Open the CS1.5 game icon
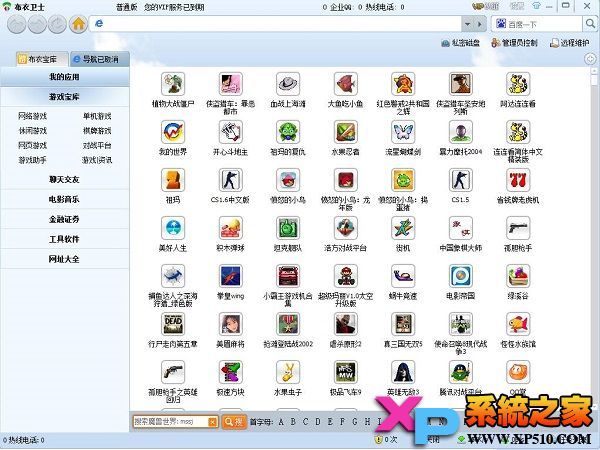The height and width of the screenshot is (450, 600). tap(460, 180)
